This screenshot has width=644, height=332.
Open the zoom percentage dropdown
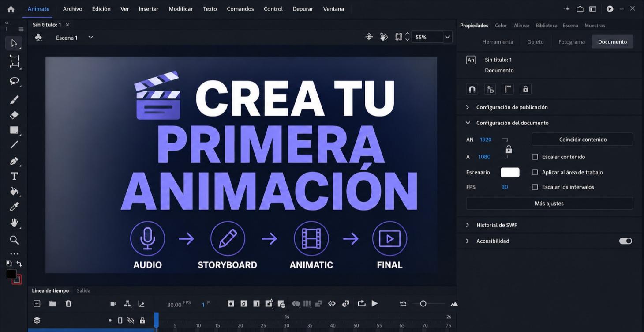pyautogui.click(x=448, y=37)
